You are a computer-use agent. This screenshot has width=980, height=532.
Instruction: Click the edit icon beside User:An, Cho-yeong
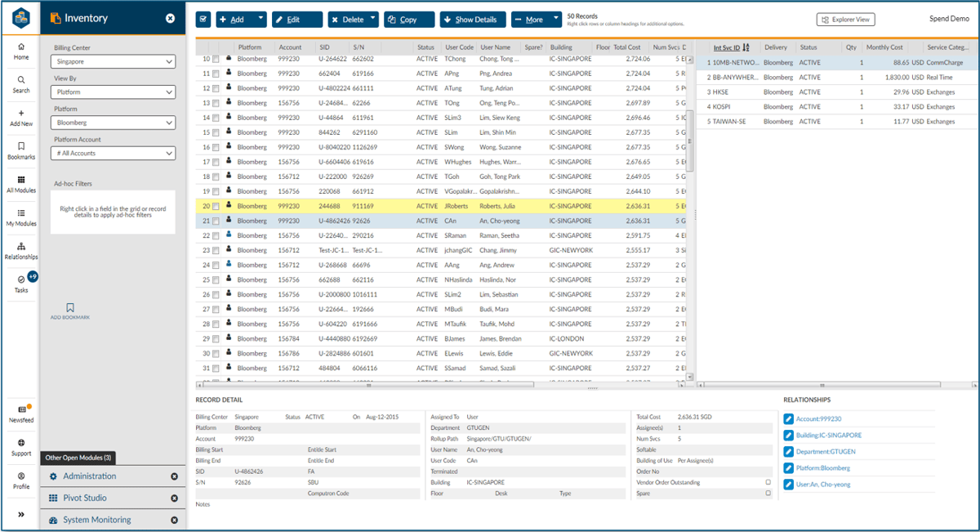[789, 485]
